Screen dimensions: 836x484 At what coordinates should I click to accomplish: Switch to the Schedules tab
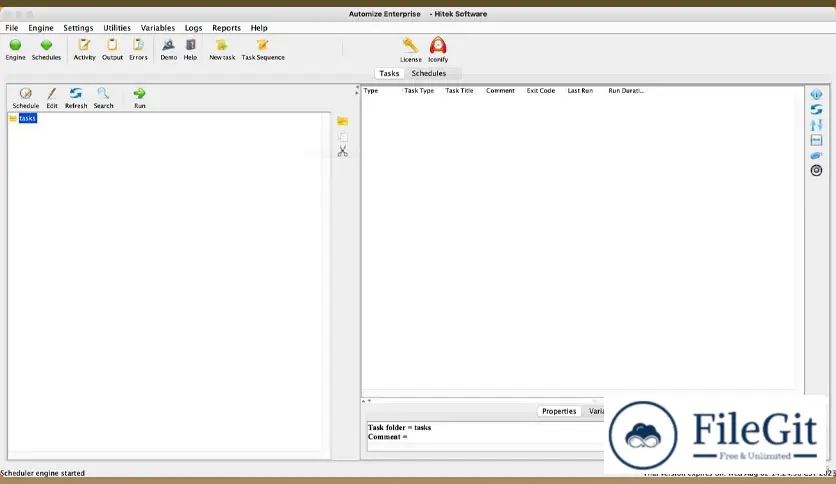pos(429,74)
